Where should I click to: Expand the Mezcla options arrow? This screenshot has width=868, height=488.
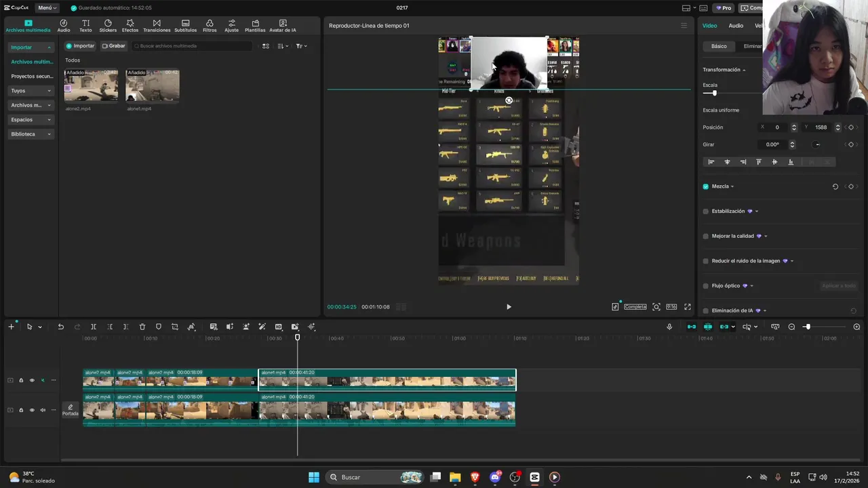[732, 186]
